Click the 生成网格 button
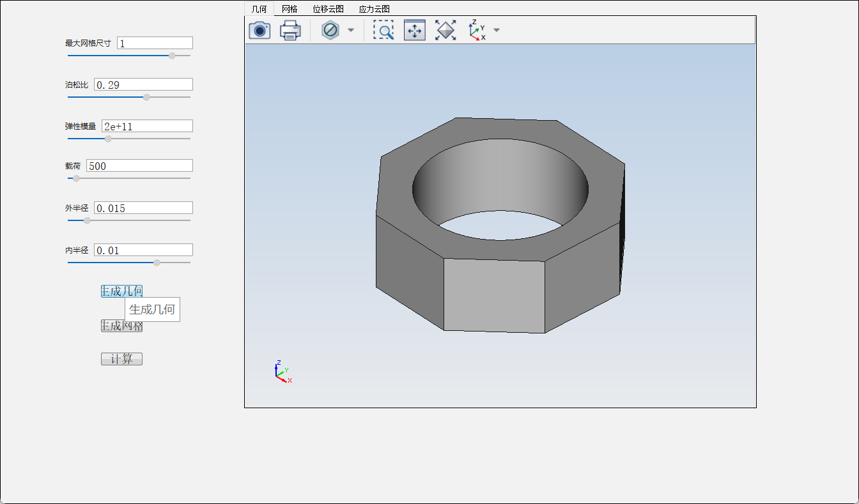 [121, 326]
